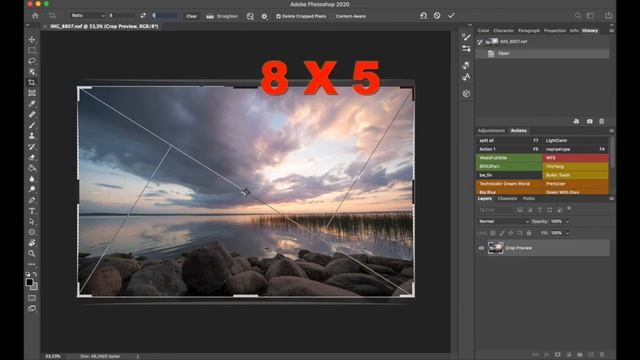The image size is (640, 360).
Task: Select the Brush tool
Action: pyautogui.click(x=32, y=125)
